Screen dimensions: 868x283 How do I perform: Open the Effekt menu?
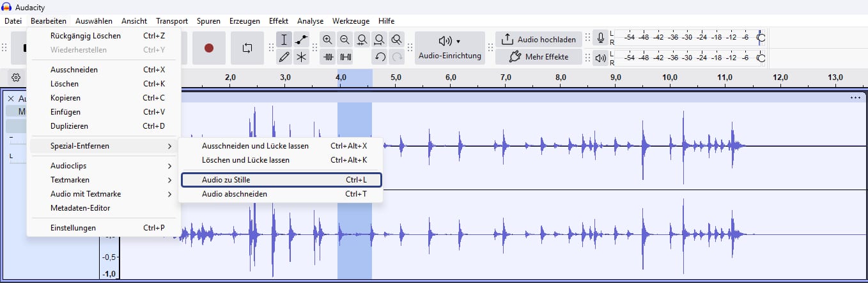tap(279, 21)
